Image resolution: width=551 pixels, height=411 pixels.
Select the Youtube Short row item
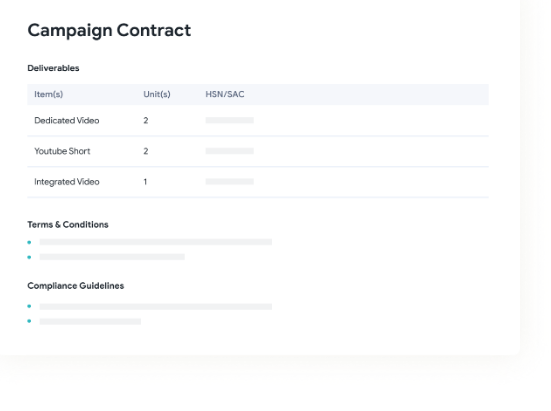pyautogui.click(x=62, y=151)
